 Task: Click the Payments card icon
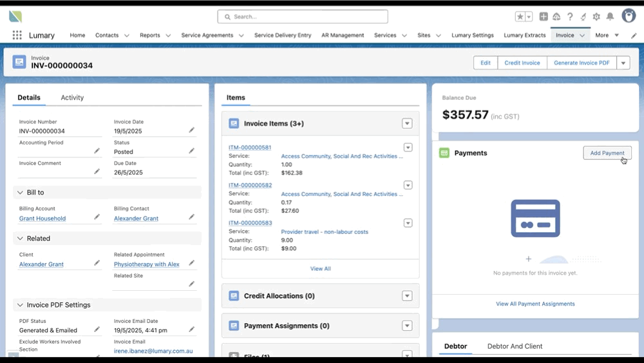click(x=444, y=153)
